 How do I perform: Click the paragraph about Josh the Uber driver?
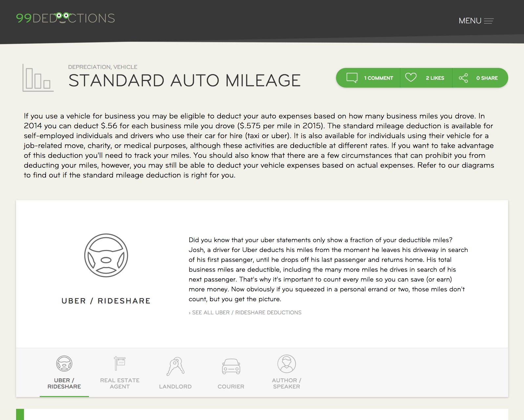click(328, 269)
